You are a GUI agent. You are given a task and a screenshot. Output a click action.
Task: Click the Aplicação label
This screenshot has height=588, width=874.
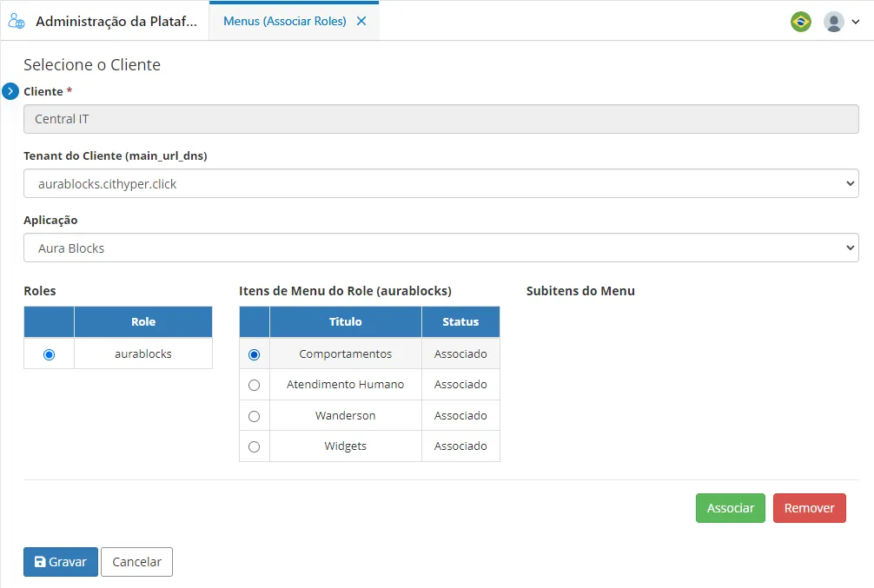(50, 220)
